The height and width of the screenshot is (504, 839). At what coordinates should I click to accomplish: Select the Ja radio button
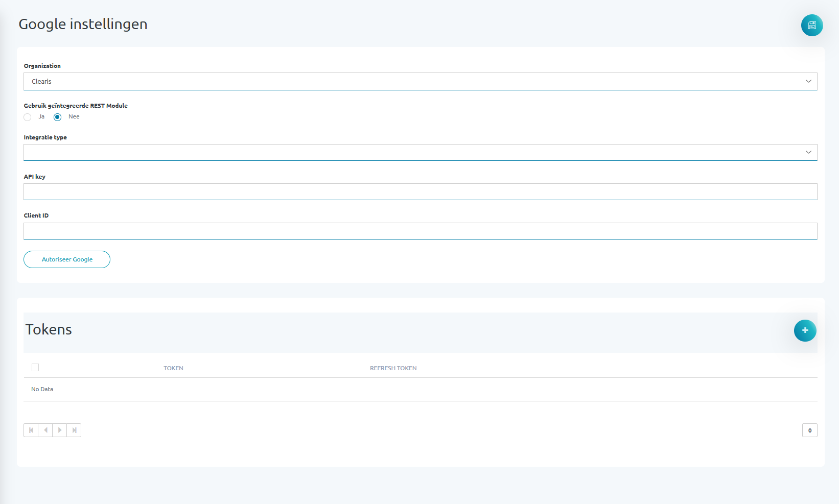(x=28, y=117)
